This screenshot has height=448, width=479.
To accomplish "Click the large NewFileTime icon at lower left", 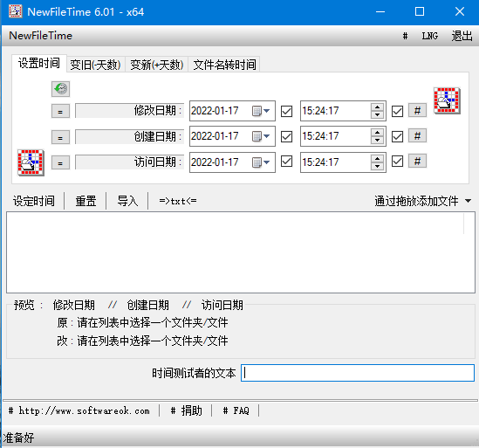I will [31, 162].
